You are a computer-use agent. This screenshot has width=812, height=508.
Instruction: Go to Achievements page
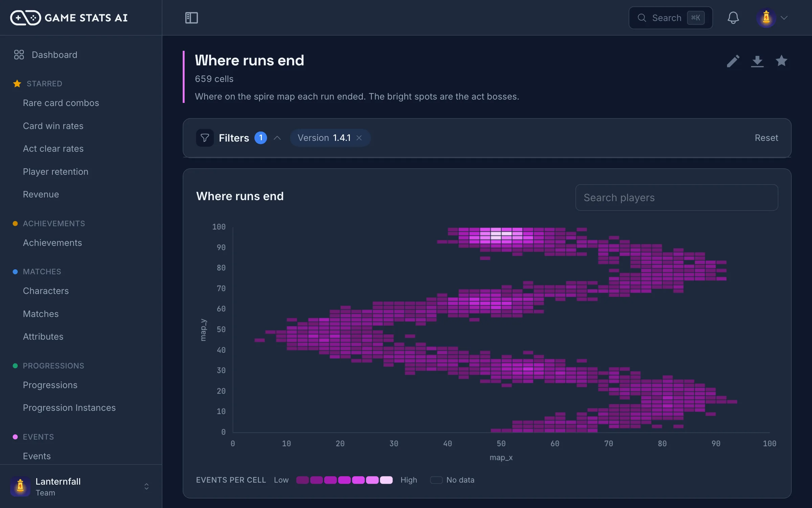coord(52,243)
